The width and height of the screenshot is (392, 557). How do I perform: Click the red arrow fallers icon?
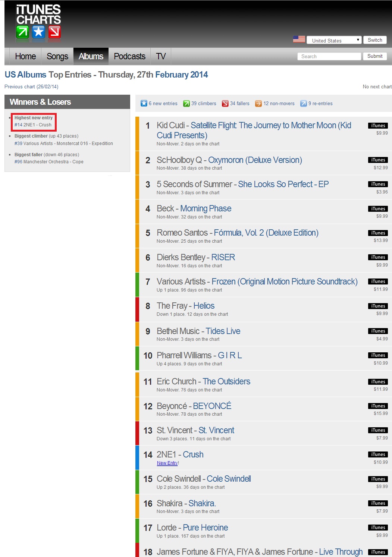click(x=225, y=103)
